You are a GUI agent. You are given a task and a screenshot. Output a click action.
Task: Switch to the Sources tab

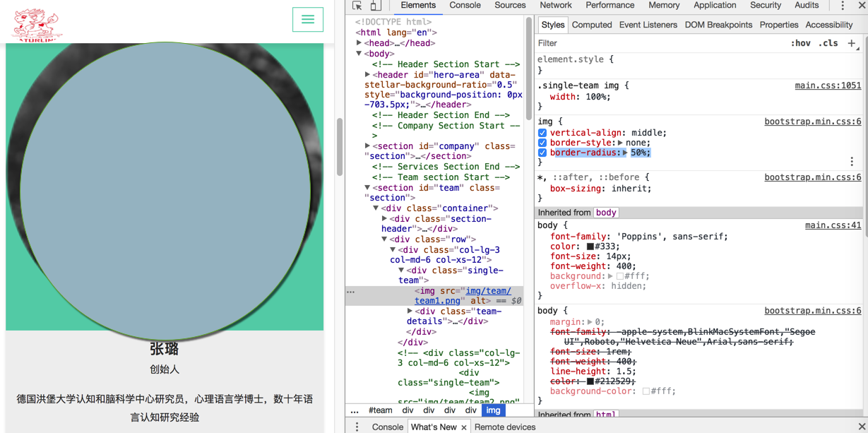(x=510, y=6)
